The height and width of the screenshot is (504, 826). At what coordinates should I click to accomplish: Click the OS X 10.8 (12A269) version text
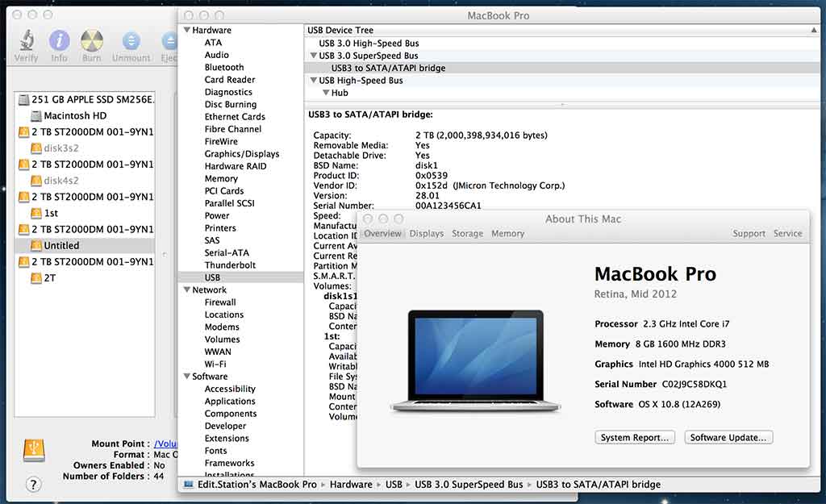tap(679, 404)
